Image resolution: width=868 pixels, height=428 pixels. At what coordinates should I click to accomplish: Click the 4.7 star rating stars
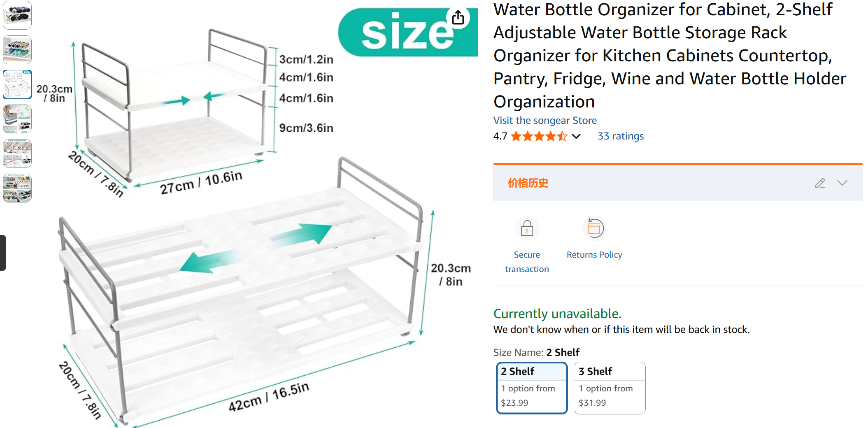[x=538, y=136]
